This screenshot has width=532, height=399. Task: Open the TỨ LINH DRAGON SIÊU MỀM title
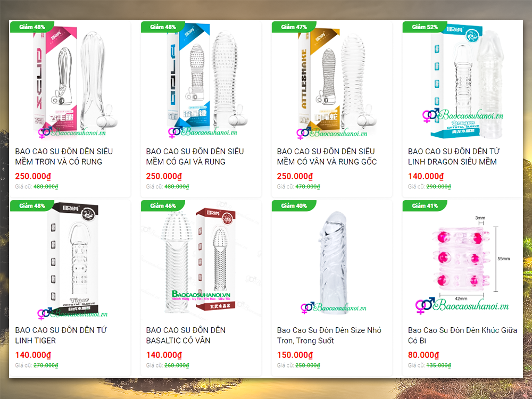tap(454, 156)
